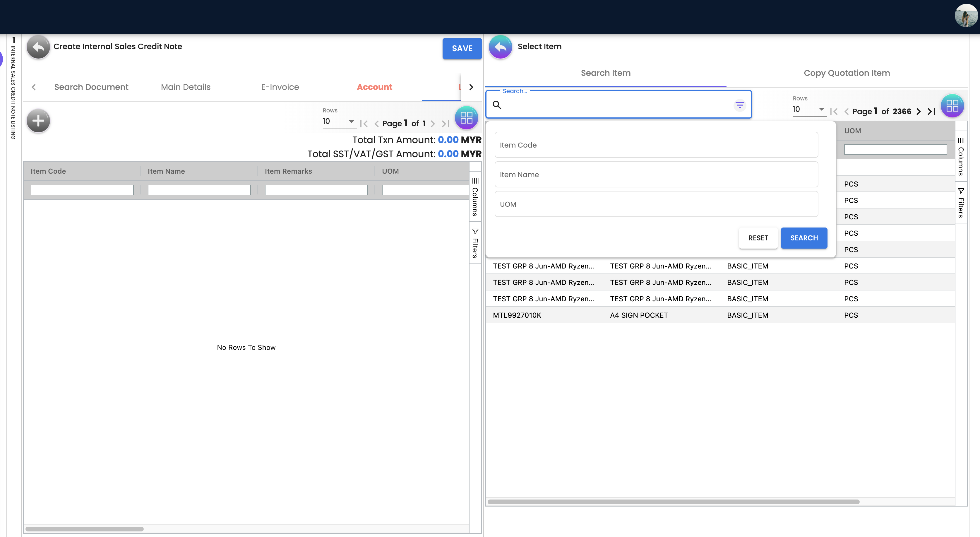Switch to Account tab
980x537 pixels.
click(x=374, y=87)
